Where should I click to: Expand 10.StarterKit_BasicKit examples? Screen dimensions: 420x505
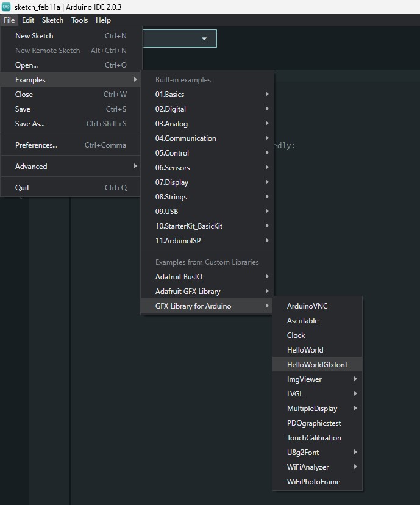207,226
